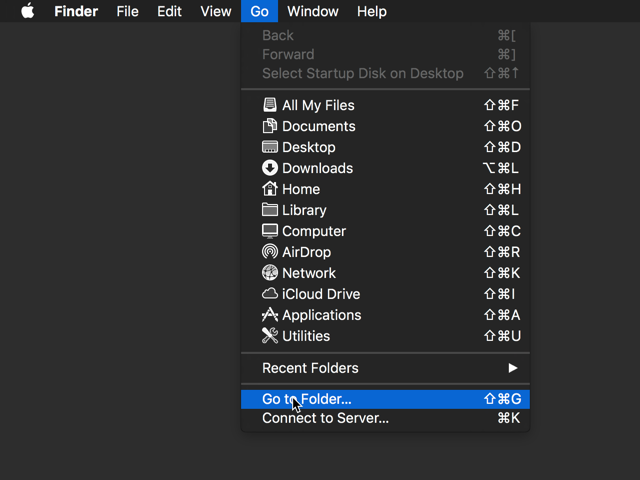The height and width of the screenshot is (480, 640).
Task: Select the AirDrop label
Action: pyautogui.click(x=306, y=252)
